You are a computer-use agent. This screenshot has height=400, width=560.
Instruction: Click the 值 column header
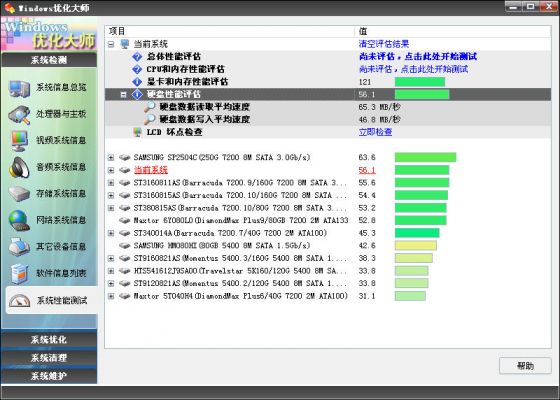click(x=452, y=31)
